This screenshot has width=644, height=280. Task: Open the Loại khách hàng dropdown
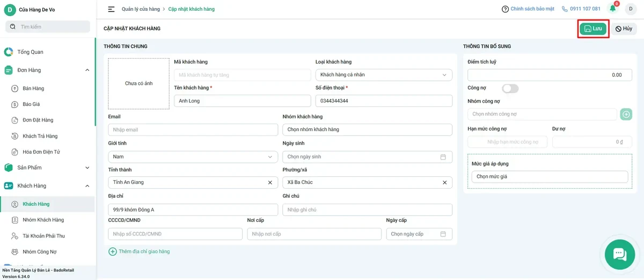click(x=384, y=75)
